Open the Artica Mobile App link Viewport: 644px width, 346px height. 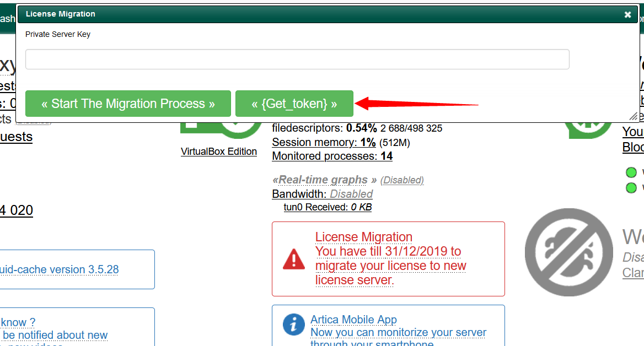click(353, 320)
